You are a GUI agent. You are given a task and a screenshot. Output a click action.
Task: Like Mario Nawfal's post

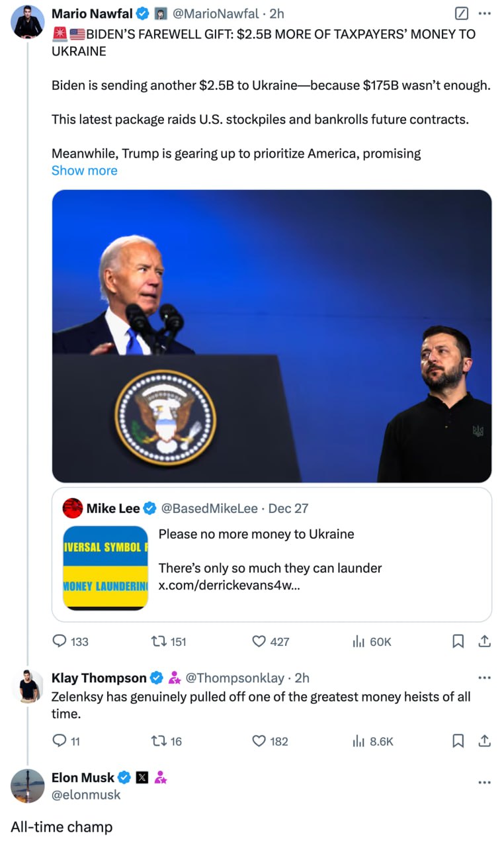click(x=259, y=641)
